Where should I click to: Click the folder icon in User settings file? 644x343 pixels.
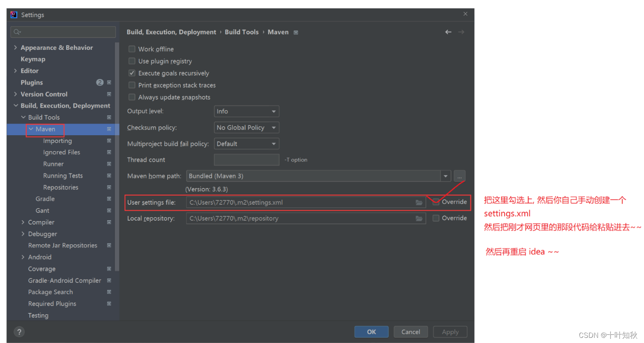coord(419,203)
